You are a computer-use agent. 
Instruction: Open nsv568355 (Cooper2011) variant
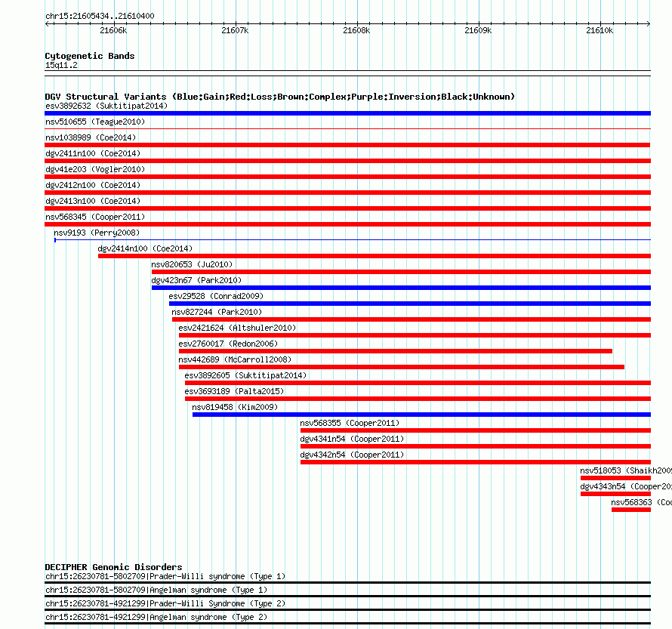pyautogui.click(x=350, y=423)
